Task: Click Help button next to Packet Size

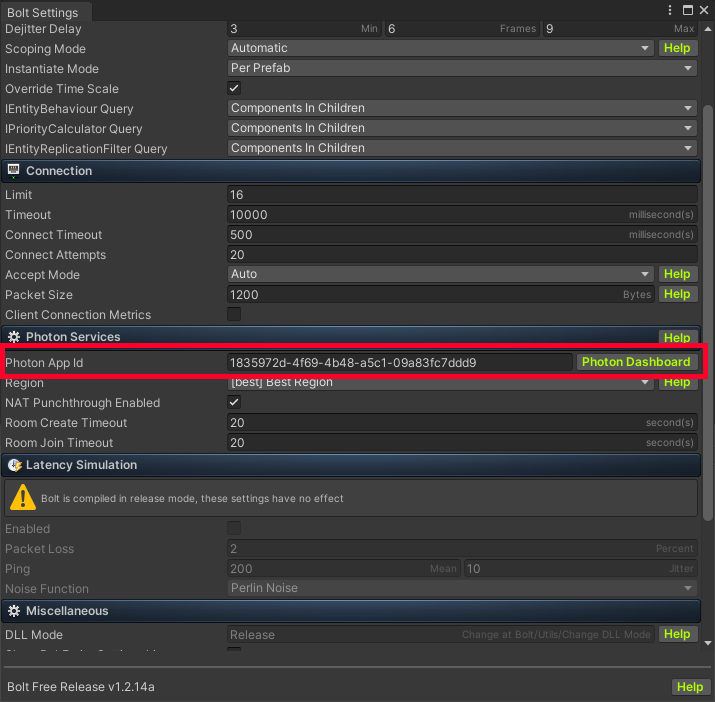Action: point(677,294)
